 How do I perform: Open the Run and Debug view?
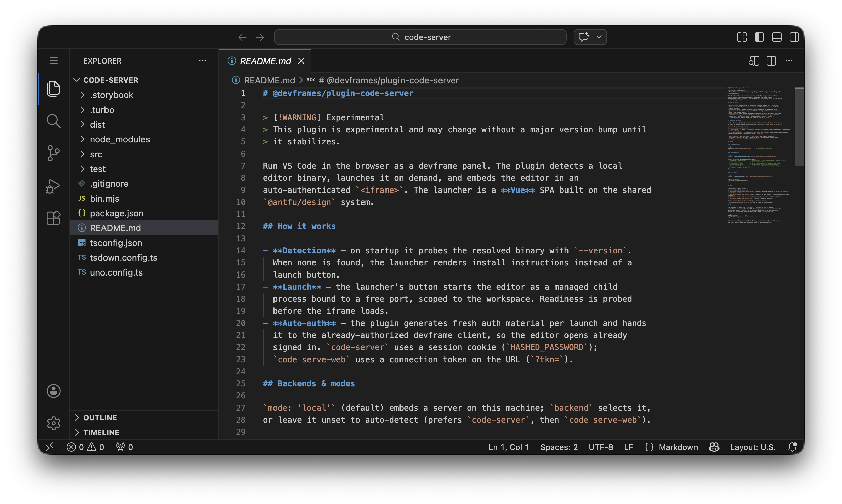point(53,186)
